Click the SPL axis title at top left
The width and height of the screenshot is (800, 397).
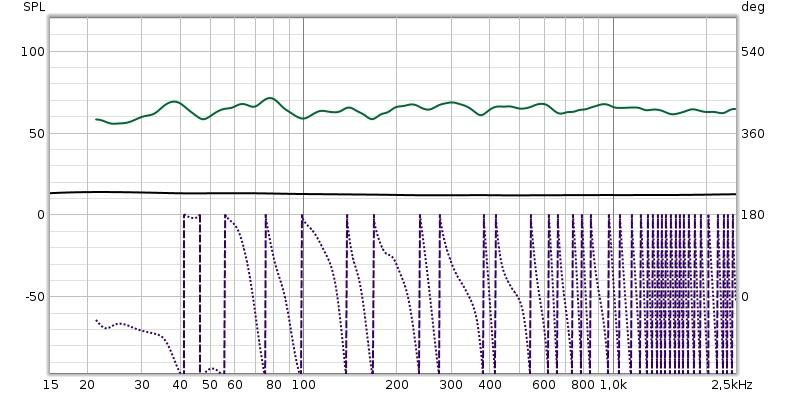[x=34, y=7]
